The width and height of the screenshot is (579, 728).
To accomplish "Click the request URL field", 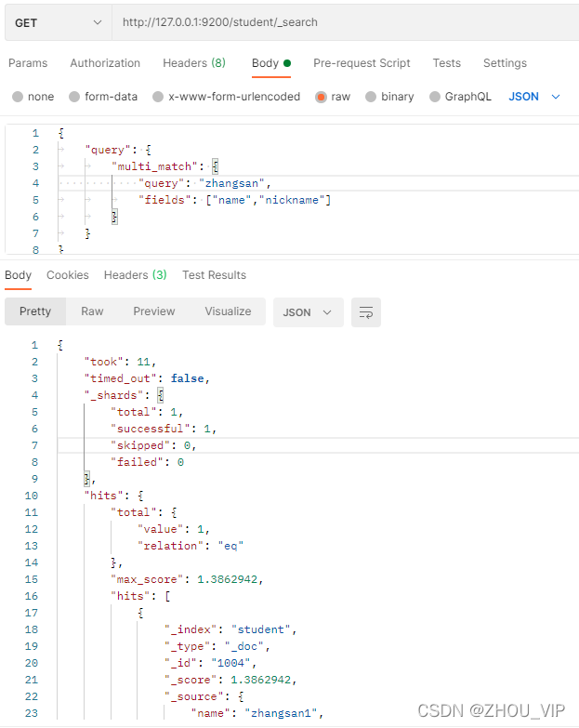I will click(345, 22).
